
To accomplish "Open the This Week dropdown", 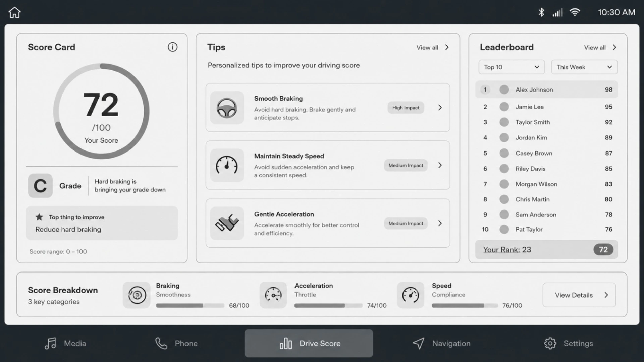I will click(584, 67).
